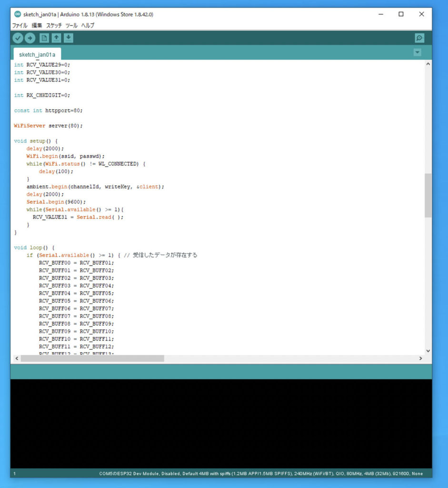Image resolution: width=448 pixels, height=488 pixels.
Task: Click the line 'int RX_CHKDIGIT=0;'
Action: tap(42, 95)
